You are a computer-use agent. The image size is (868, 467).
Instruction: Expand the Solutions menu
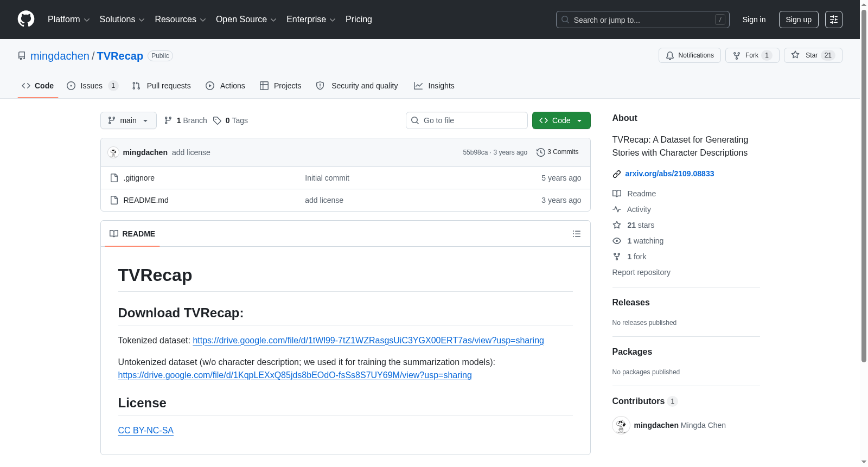pos(122,20)
